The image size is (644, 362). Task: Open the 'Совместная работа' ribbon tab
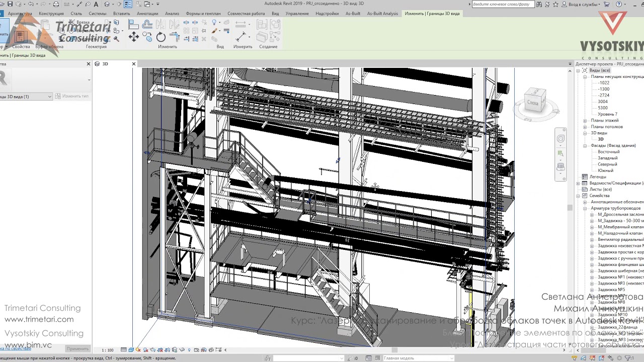(x=246, y=14)
